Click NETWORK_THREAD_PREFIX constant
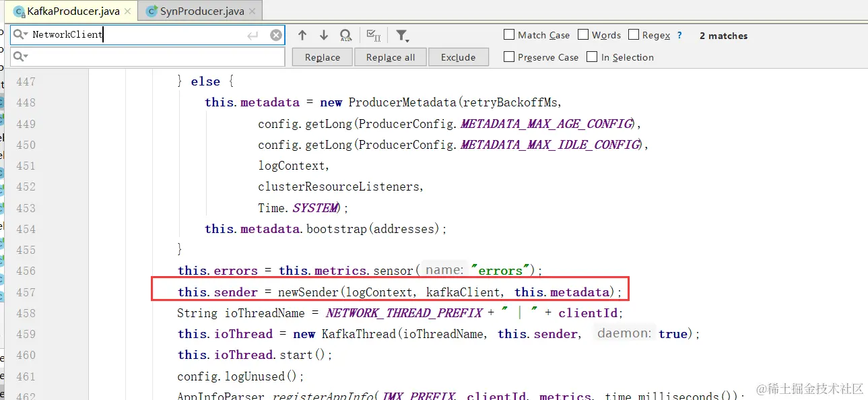Viewport: 868px width, 400px height. (404, 313)
